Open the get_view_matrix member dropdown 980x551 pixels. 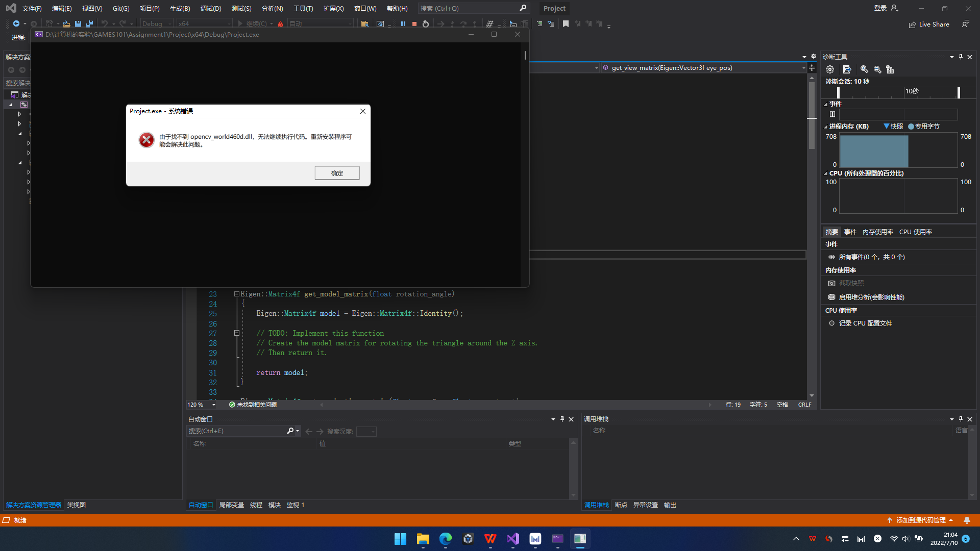[803, 68]
